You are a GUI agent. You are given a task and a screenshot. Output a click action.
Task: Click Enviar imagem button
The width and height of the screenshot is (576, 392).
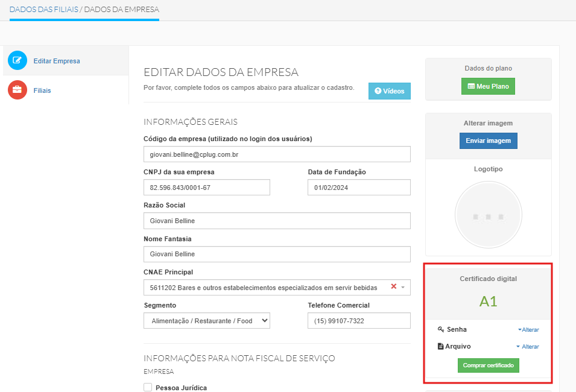point(488,141)
